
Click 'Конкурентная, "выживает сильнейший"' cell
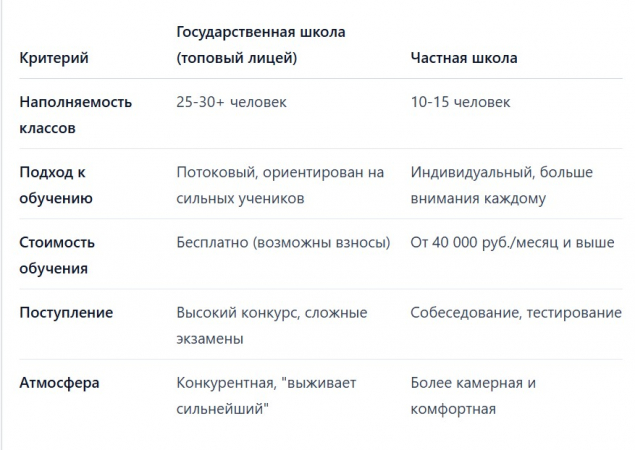266,395
